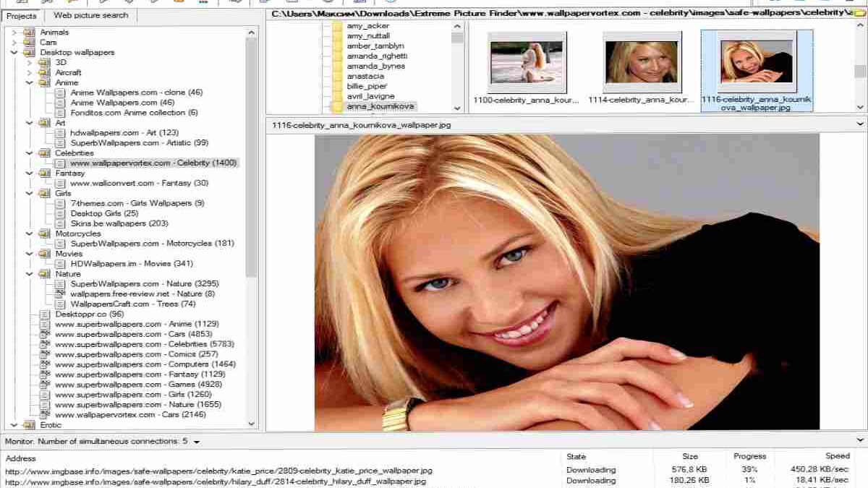Select thumbnail 1116-celebrity_anna_kournikova_wallpaper.jpg
Screen dimensions: 868x488
pyautogui.click(x=757, y=71)
